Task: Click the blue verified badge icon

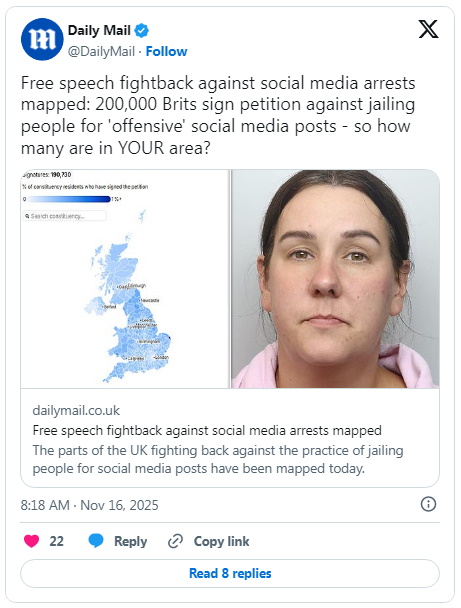Action: 142,30
